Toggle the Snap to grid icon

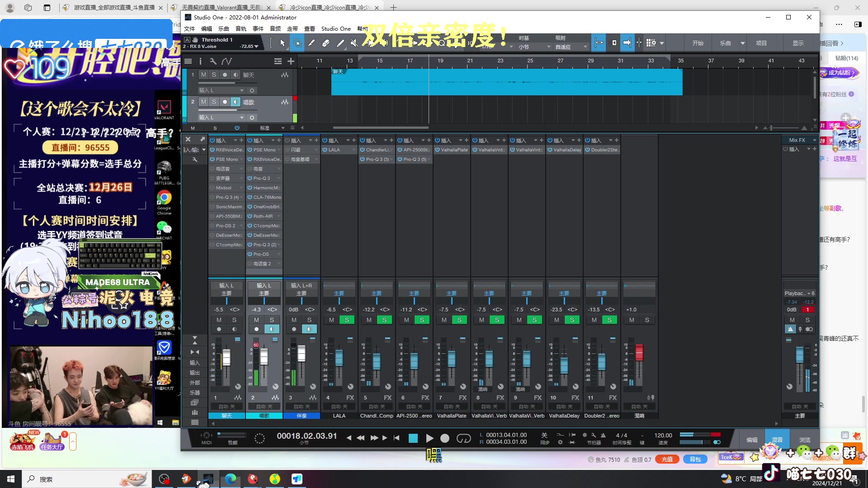pos(599,43)
